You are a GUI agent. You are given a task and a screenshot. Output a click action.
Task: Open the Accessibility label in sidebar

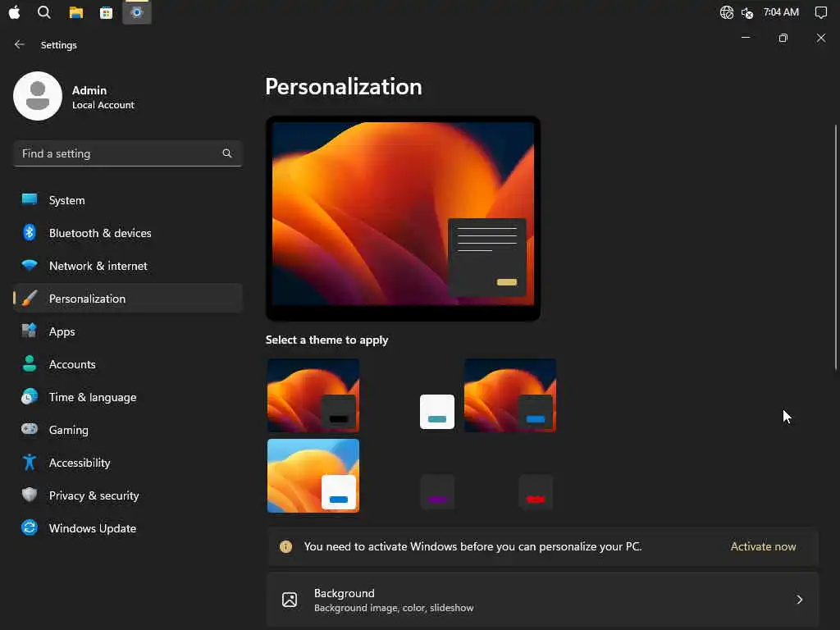80,463
